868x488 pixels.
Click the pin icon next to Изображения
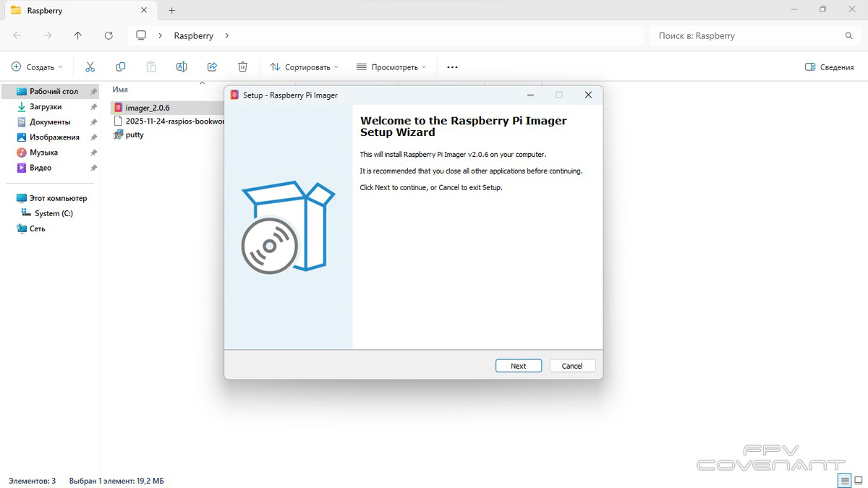(x=93, y=137)
